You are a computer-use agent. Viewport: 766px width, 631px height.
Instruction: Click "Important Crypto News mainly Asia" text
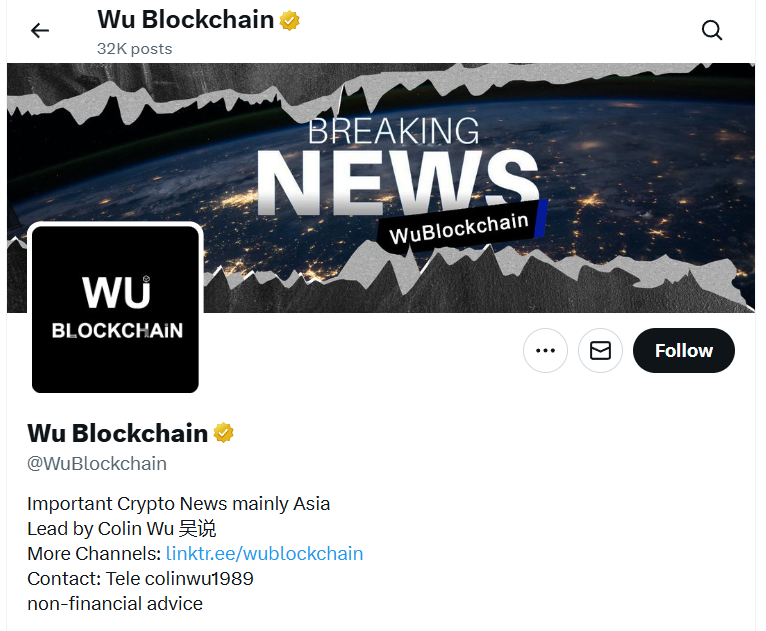(x=179, y=504)
